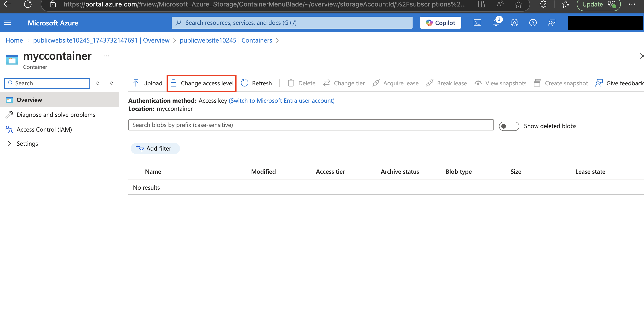Image resolution: width=644 pixels, height=309 pixels.
Task: Click the Upload toolbar button
Action: click(x=148, y=83)
